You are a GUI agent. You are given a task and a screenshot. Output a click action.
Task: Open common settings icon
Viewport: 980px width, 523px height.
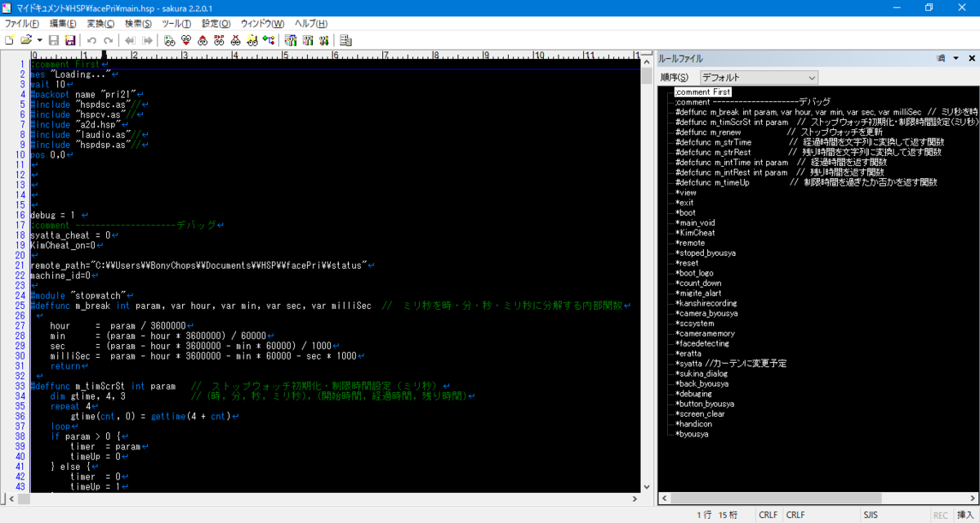click(323, 39)
